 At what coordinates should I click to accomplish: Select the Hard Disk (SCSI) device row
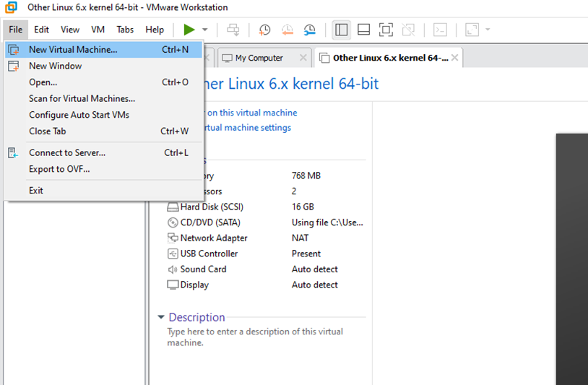pyautogui.click(x=265, y=207)
